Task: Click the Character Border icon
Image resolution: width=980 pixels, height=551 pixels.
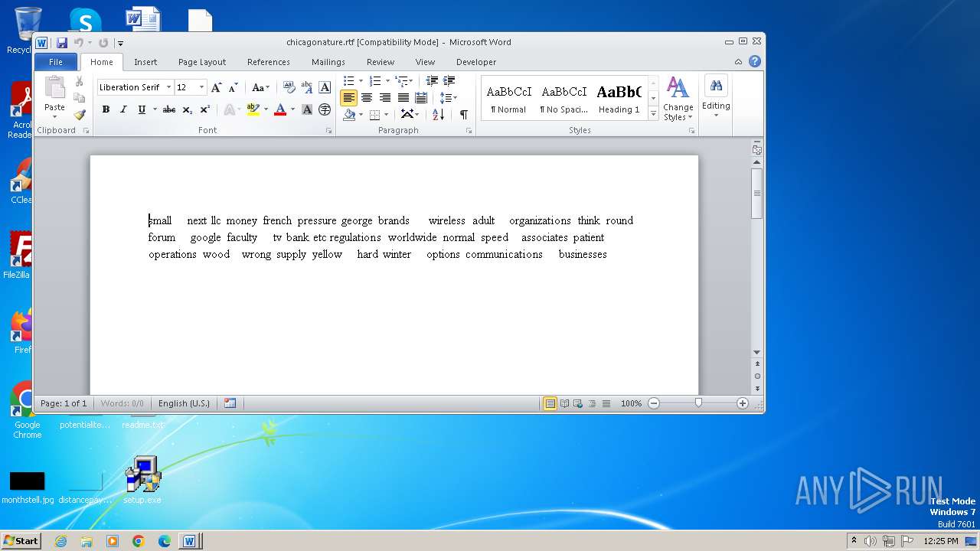Action: coord(325,87)
